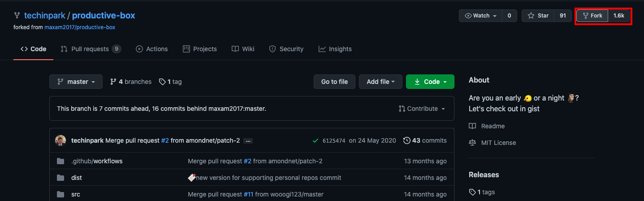The image size is (644, 201).
Task: Open the Actions tab
Action: [152, 49]
